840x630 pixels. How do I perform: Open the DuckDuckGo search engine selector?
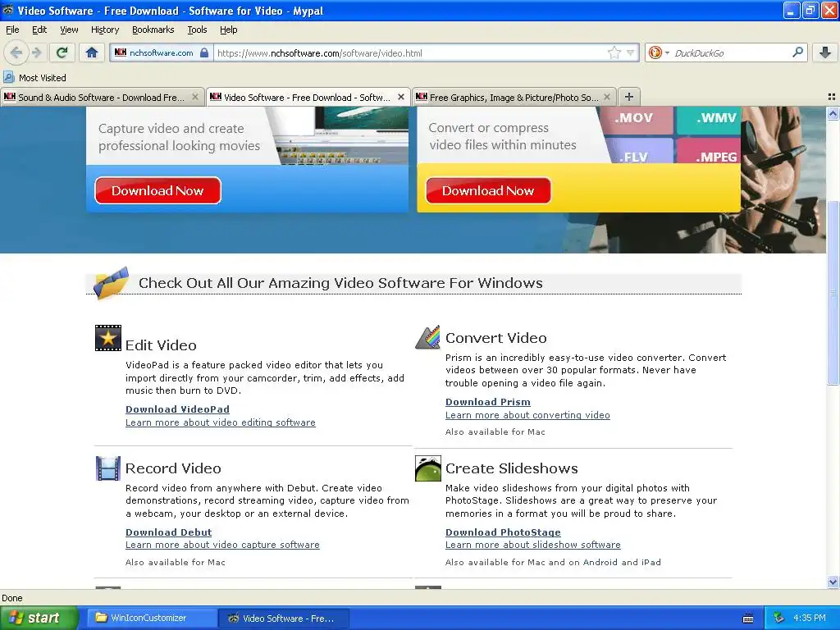click(x=659, y=52)
